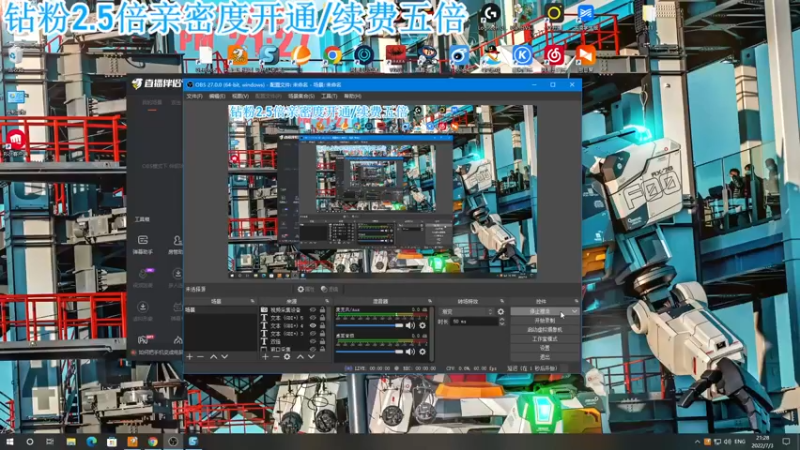Open source properties gear in sources toolbar

287,357
